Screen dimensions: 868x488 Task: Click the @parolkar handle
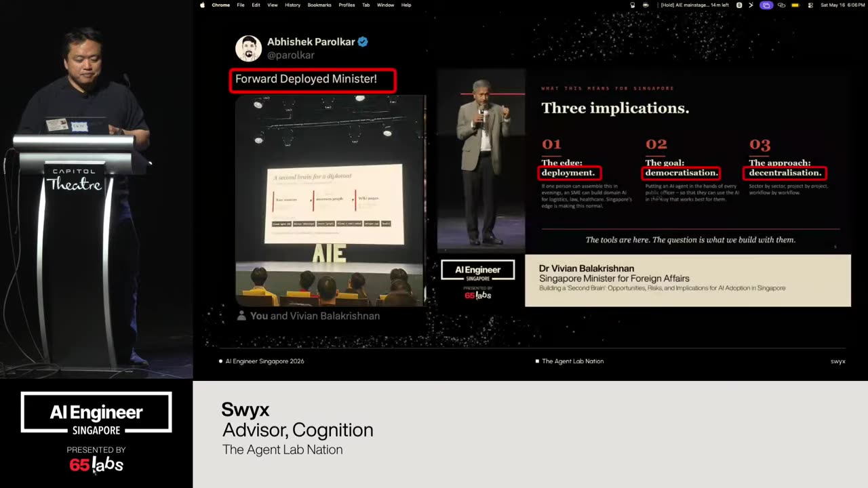click(290, 55)
